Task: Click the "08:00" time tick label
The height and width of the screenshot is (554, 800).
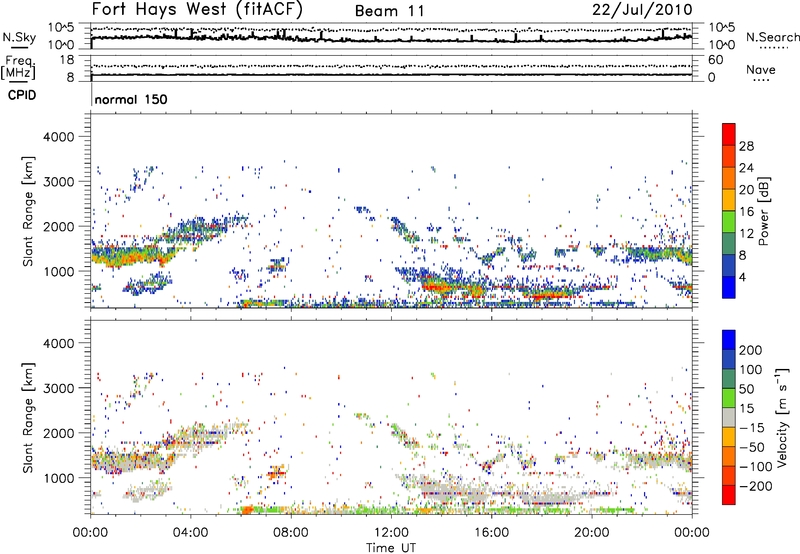Action: (x=291, y=533)
